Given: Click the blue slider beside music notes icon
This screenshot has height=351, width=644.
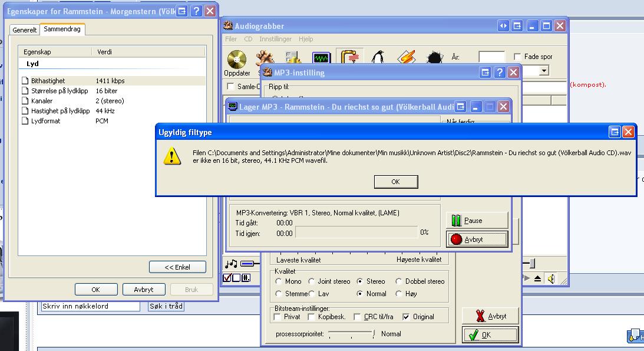Looking at the screenshot, I should pyautogui.click(x=249, y=264).
